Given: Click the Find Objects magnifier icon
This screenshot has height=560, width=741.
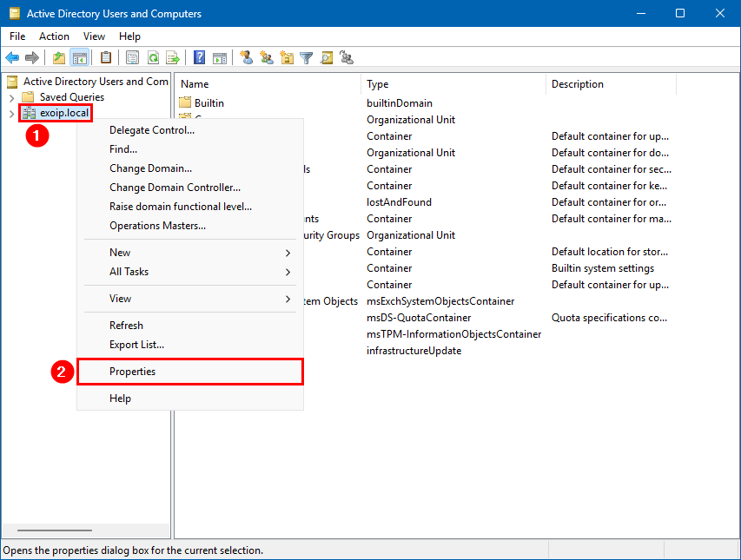Looking at the screenshot, I should pos(327,58).
